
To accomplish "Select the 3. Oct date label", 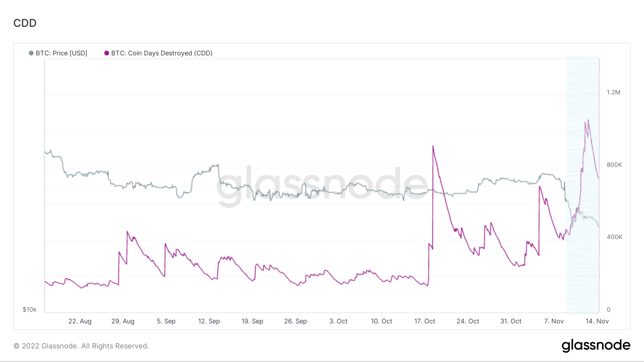I will click(338, 321).
